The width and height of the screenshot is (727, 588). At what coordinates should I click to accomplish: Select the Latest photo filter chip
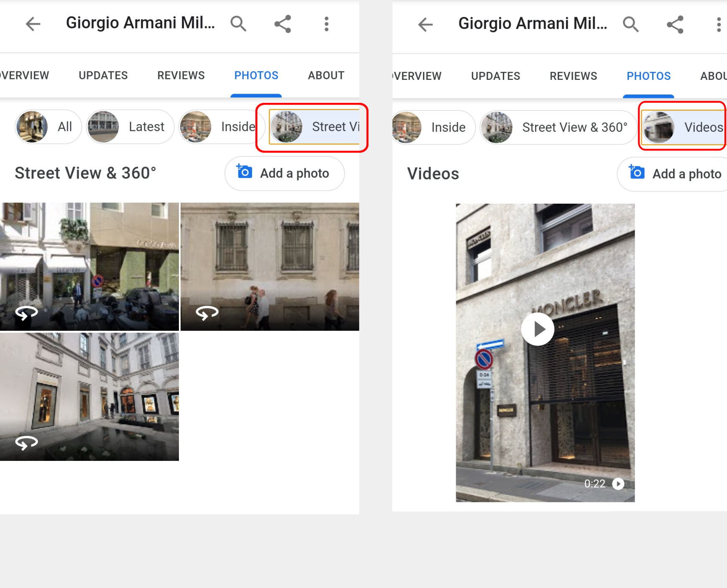coord(130,127)
